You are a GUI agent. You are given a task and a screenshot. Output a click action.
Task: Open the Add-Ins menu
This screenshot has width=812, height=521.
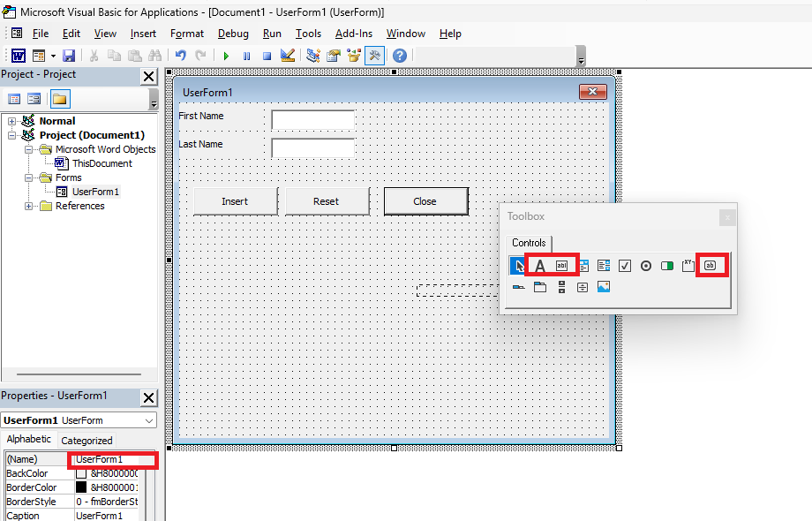pos(354,34)
